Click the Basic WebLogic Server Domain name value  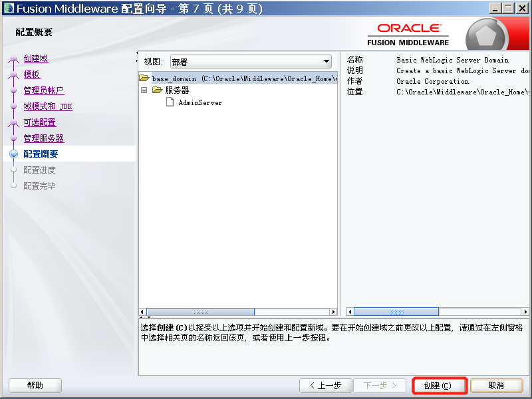click(453, 60)
